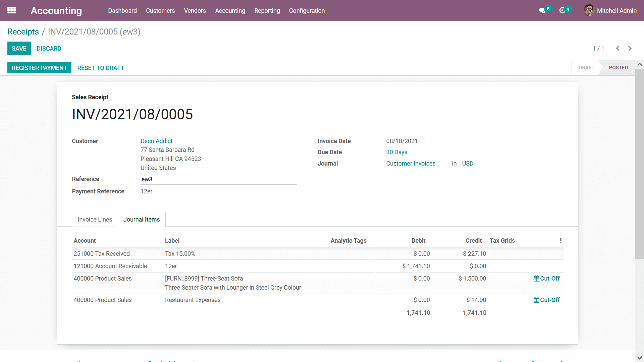Image resolution: width=644 pixels, height=362 pixels.
Task: Click payment reference value 12er
Action: pos(146,191)
